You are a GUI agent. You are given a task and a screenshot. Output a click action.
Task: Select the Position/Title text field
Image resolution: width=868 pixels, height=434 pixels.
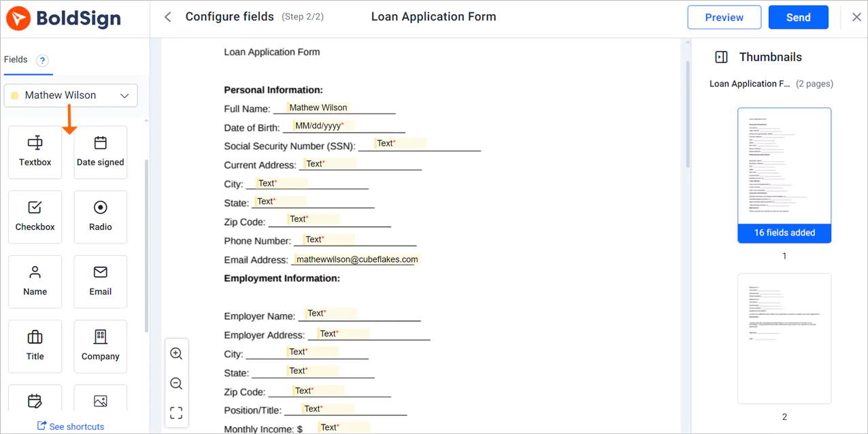328,409
